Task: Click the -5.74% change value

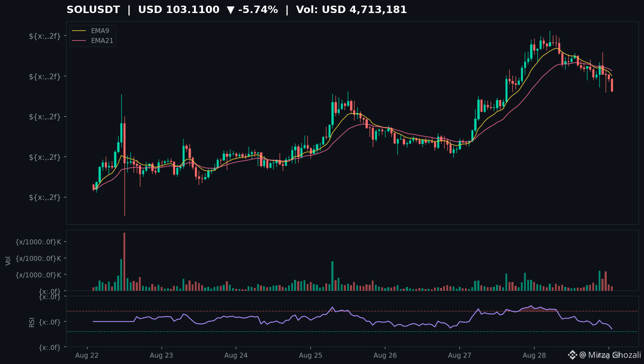Action: (x=258, y=10)
